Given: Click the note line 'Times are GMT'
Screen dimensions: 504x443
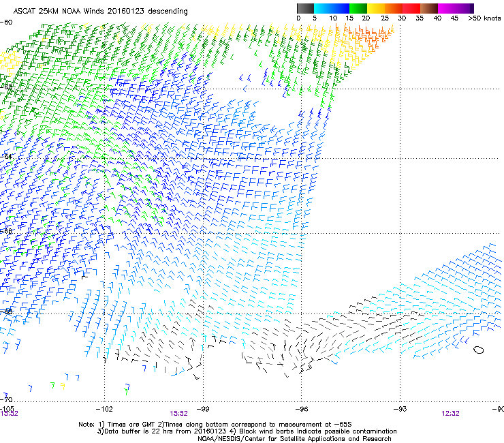Looking at the screenshot, I should [x=131, y=425].
